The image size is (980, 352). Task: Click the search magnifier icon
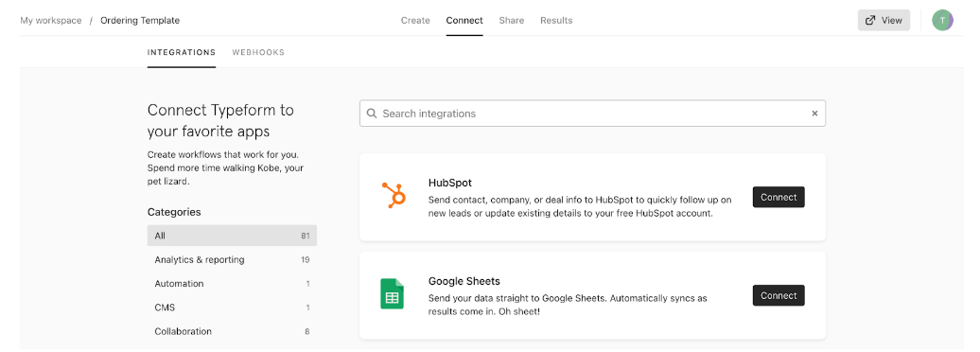click(372, 114)
